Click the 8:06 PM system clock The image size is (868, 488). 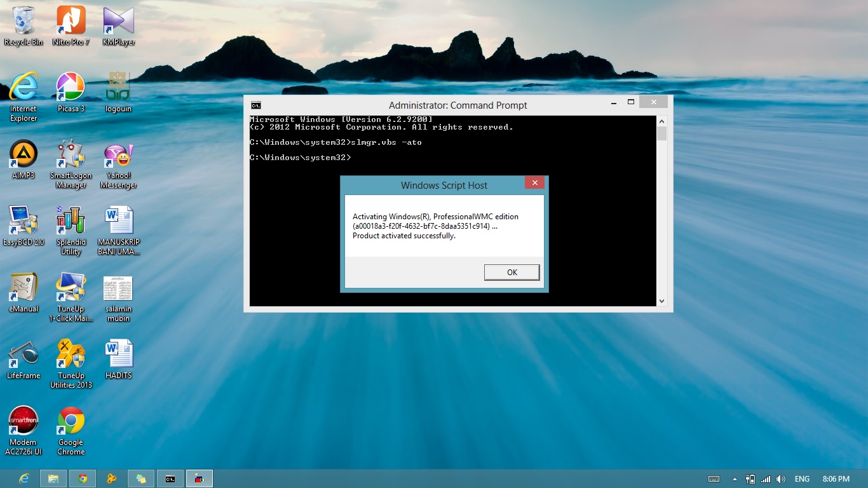click(836, 478)
